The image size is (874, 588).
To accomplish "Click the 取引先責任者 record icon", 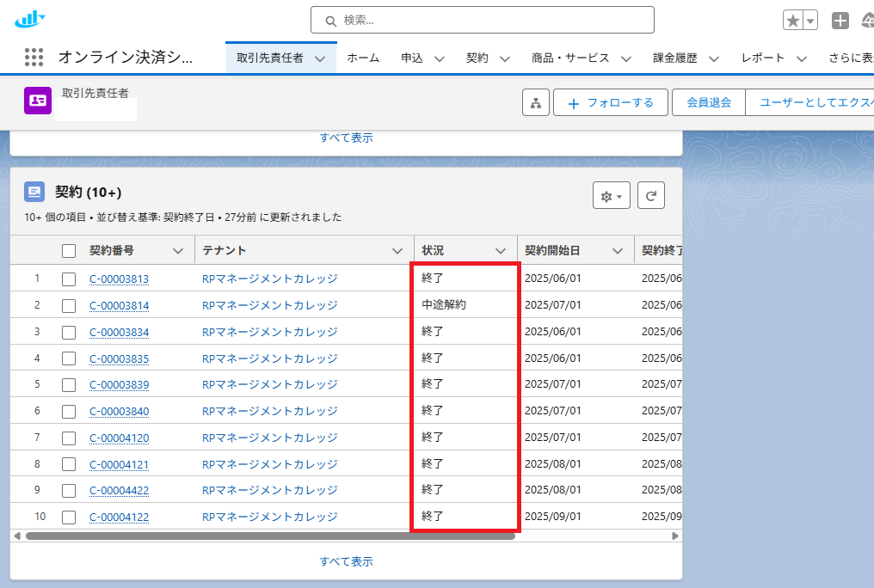I will click(x=38, y=101).
